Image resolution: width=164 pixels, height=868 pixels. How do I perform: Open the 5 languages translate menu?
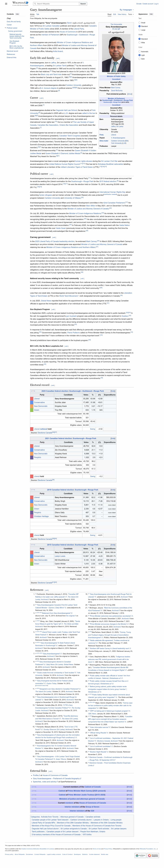127,10
